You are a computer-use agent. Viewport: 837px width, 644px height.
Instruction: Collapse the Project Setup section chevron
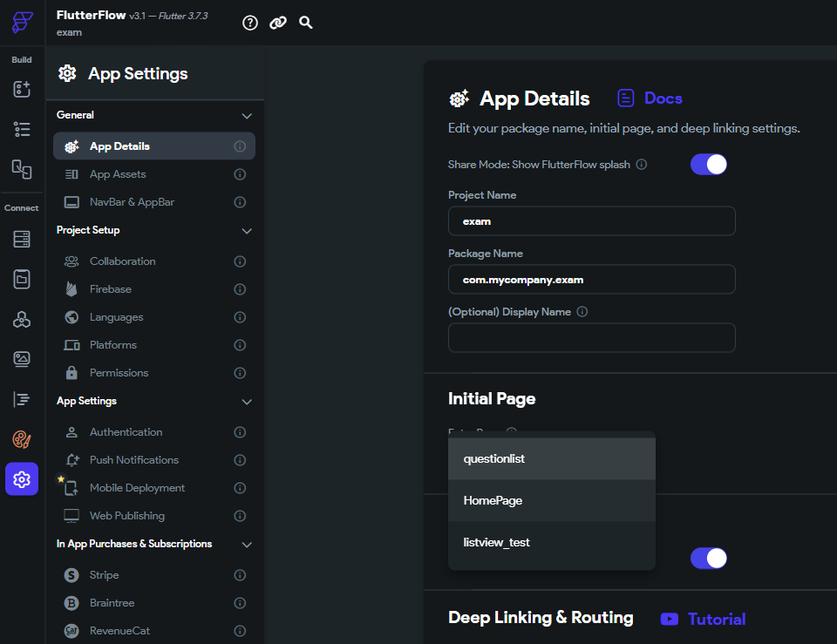(x=247, y=231)
